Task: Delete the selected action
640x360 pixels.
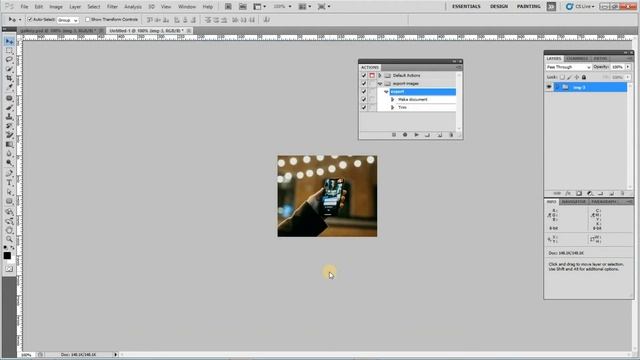Action: 451,135
